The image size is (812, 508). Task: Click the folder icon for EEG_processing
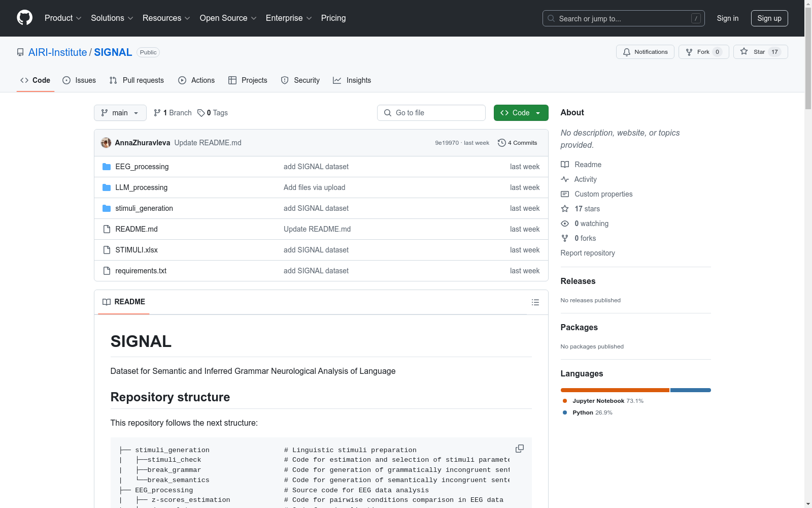pos(107,167)
